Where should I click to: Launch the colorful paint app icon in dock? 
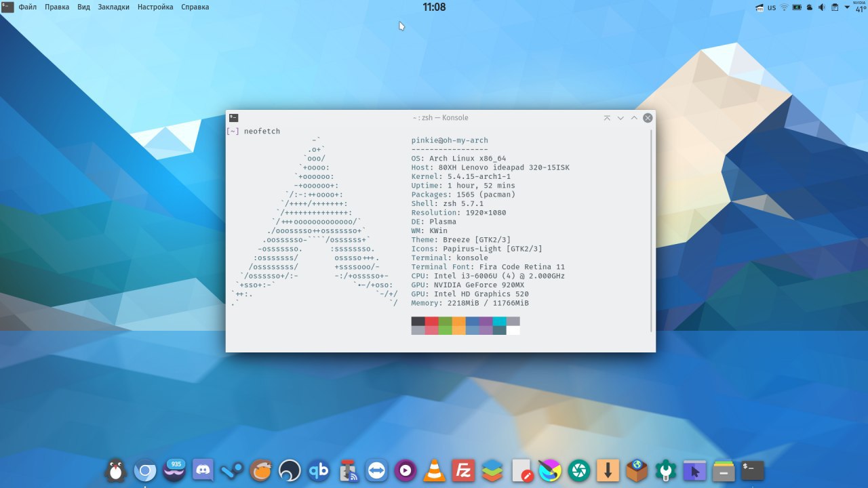click(550, 470)
